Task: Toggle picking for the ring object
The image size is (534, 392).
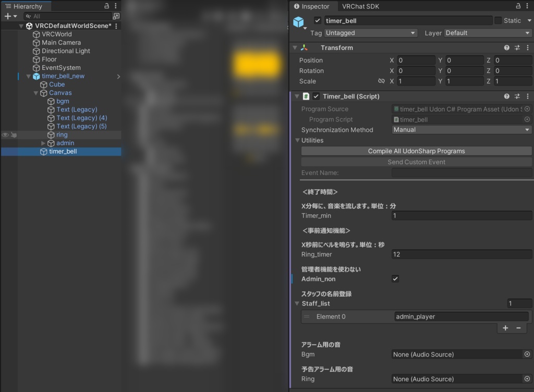Action: click(x=14, y=134)
